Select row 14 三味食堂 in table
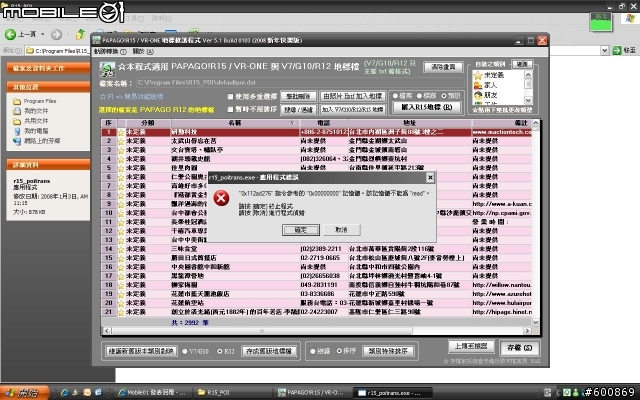 coord(316,249)
